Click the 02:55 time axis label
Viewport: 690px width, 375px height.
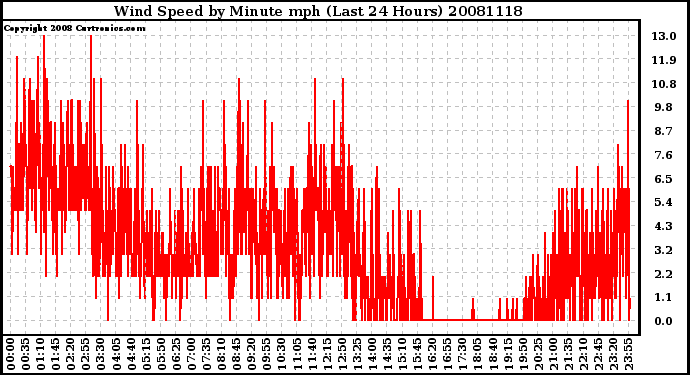click(x=86, y=354)
